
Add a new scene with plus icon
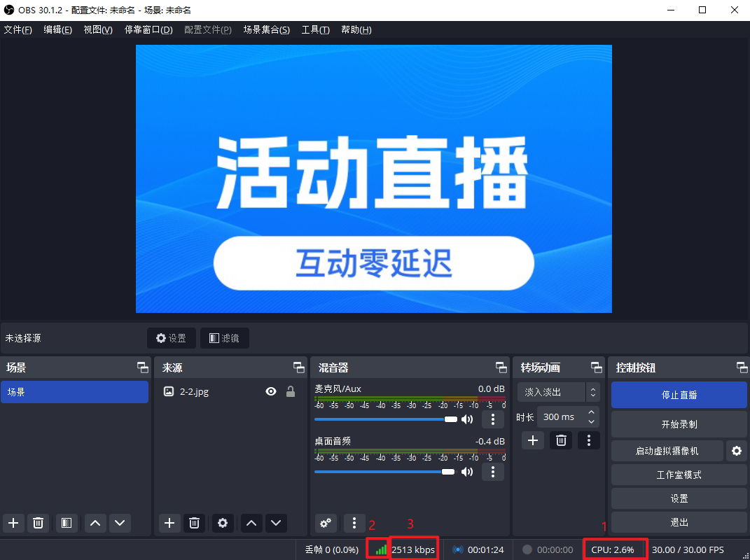tap(12, 523)
